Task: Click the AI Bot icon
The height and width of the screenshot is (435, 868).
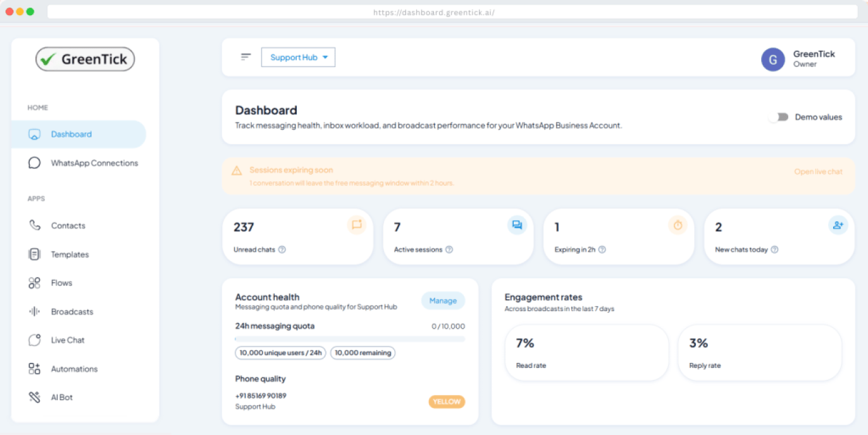Action: pos(34,397)
